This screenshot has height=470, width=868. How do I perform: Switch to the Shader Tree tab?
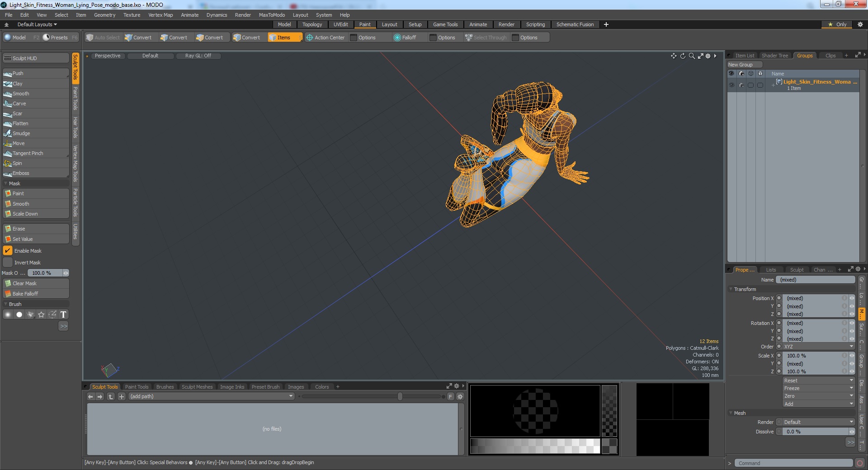tap(774, 56)
